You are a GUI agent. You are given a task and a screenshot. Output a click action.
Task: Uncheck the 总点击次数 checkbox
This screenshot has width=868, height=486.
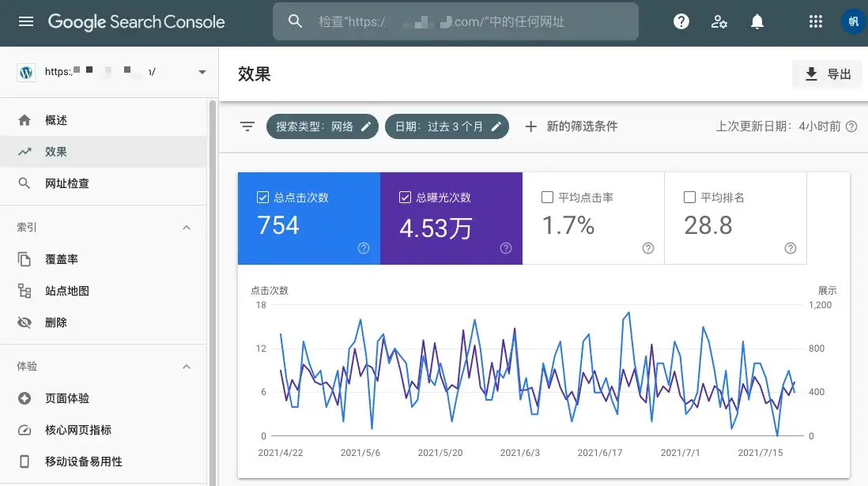click(x=263, y=197)
